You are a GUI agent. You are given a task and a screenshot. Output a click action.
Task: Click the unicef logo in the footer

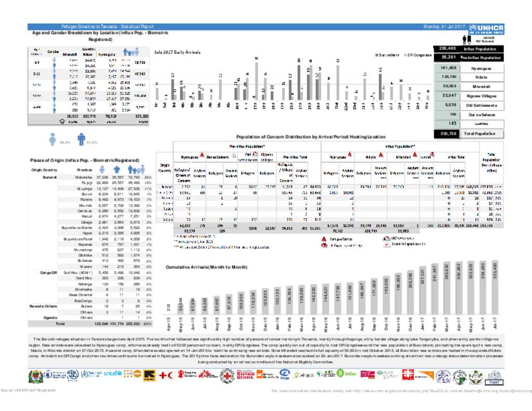[113, 373]
